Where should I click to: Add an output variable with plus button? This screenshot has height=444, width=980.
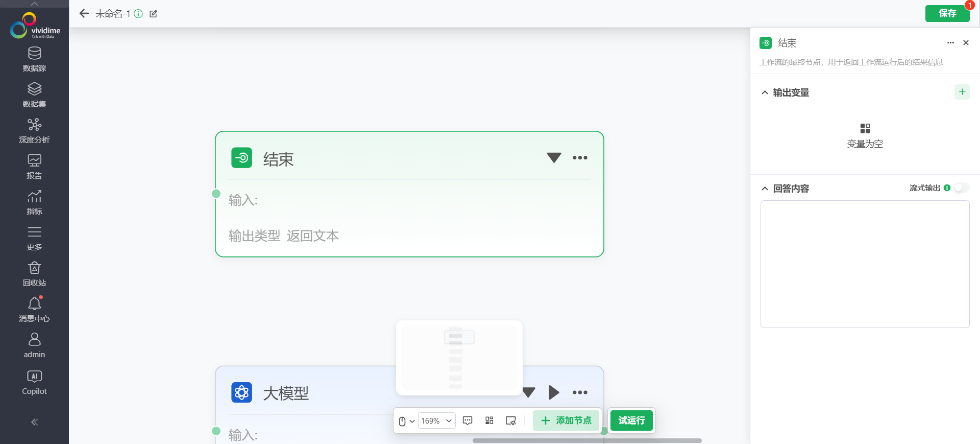962,92
